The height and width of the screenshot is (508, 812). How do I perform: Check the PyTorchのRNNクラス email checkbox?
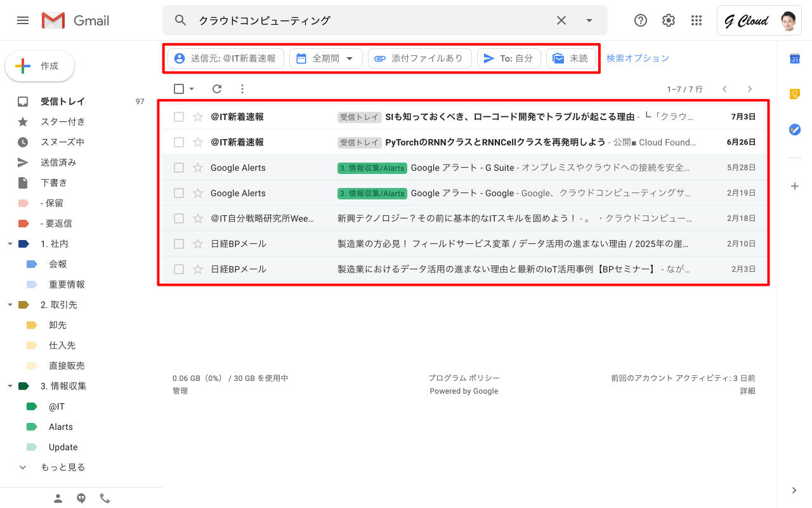179,142
